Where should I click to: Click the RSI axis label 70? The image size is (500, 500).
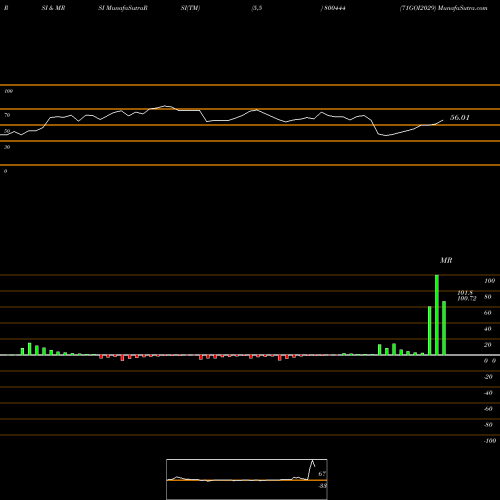(x=7, y=115)
